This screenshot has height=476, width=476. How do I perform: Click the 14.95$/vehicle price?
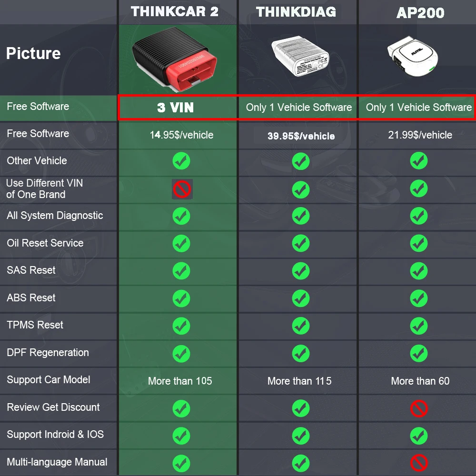click(x=181, y=135)
